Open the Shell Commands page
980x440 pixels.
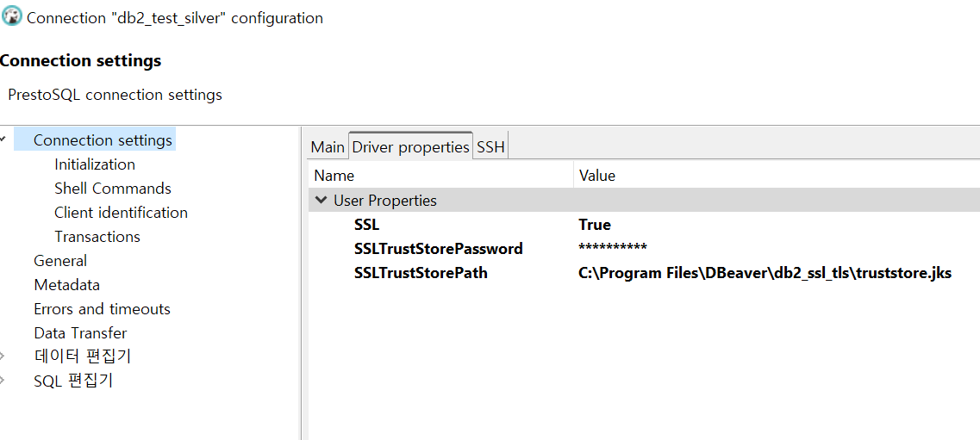[x=113, y=189]
